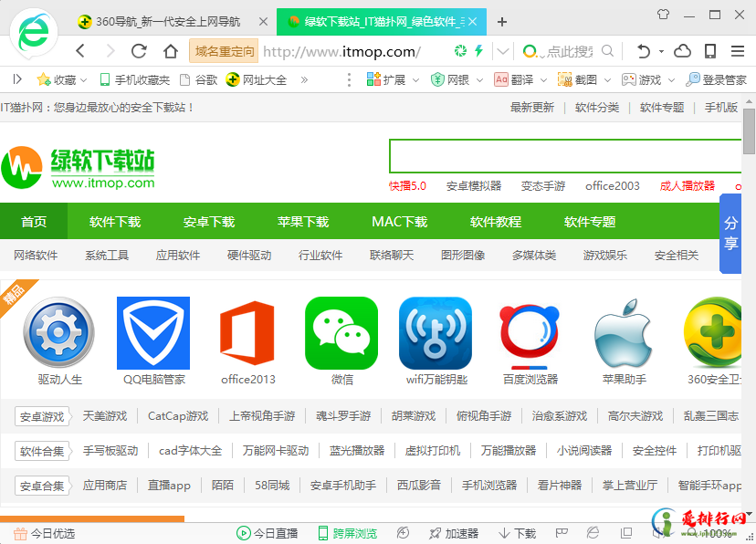Screen dimensions: 756x544
Task: Expand the 收藏 dropdown arrow
Action: [84, 80]
